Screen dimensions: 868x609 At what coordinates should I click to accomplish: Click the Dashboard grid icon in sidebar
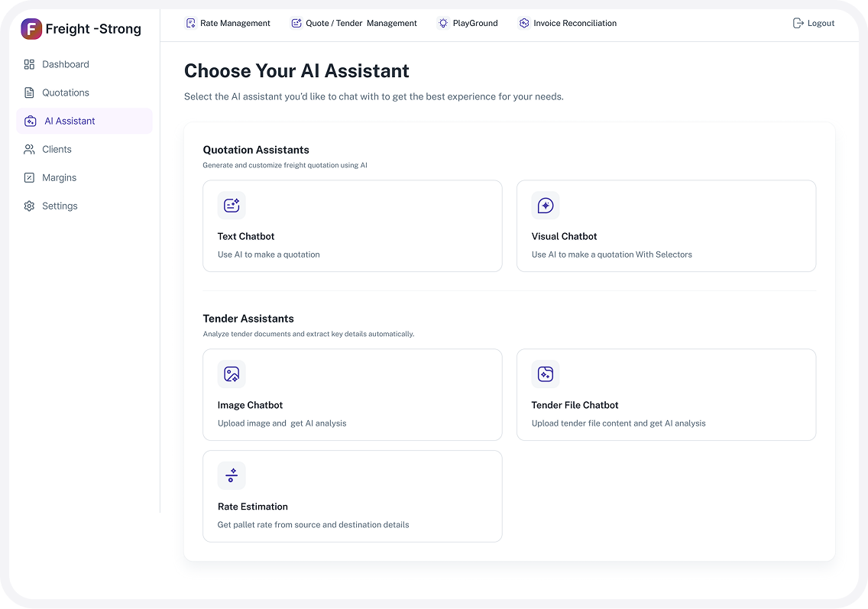pos(29,64)
